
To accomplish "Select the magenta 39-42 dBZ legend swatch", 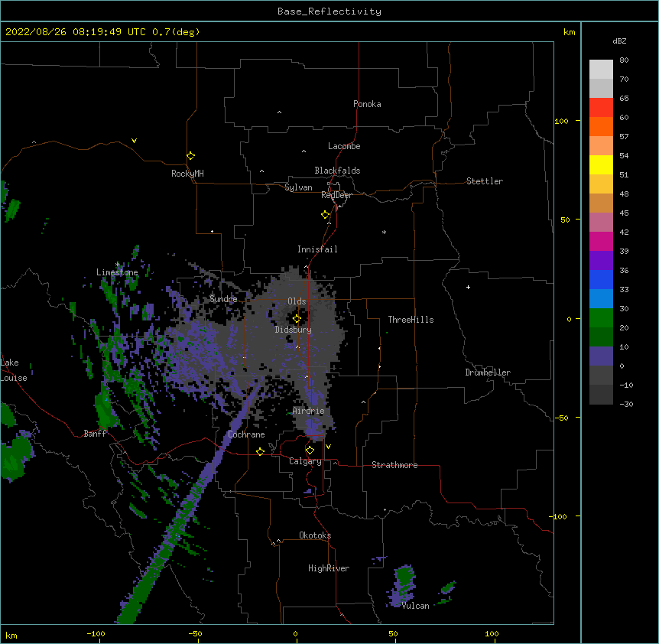I will pyautogui.click(x=601, y=241).
